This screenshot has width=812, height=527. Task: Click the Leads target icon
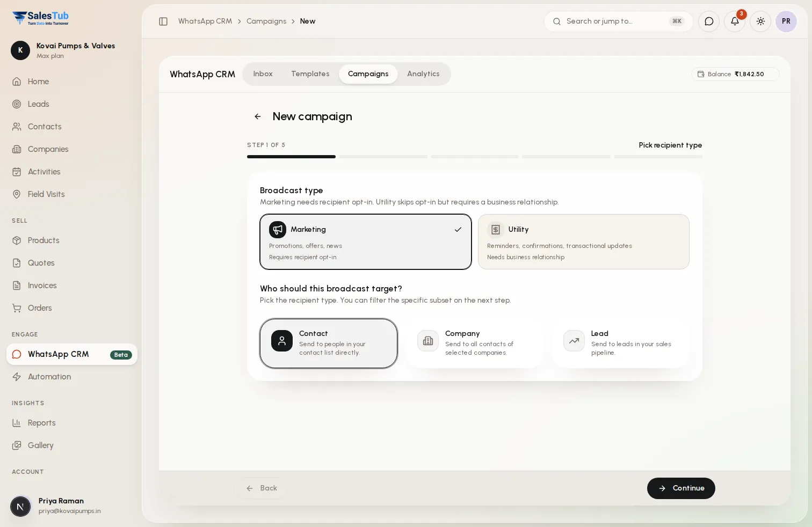click(x=17, y=104)
